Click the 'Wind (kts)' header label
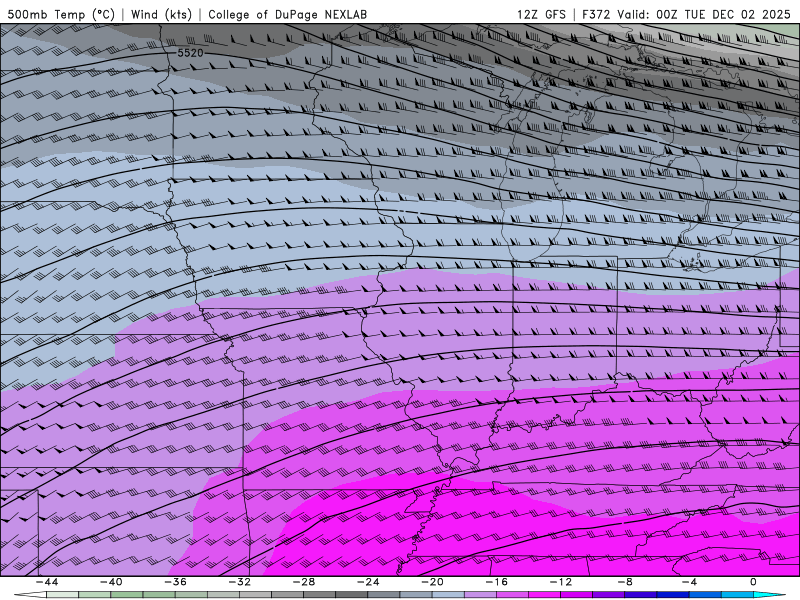 click(161, 14)
